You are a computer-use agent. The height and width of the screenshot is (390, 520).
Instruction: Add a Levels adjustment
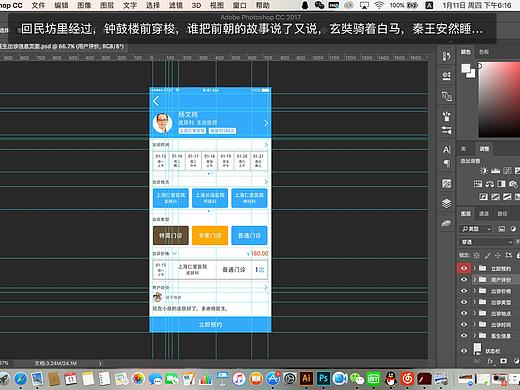495,171
